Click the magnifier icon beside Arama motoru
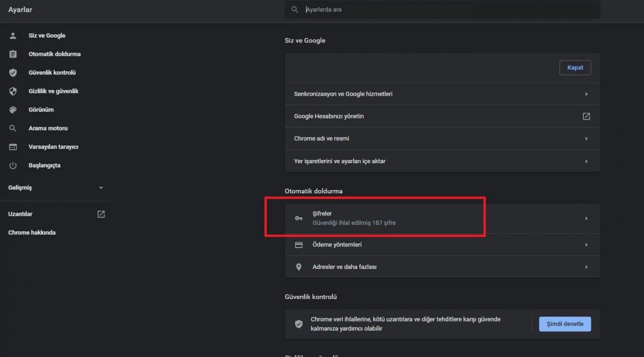 coord(13,128)
